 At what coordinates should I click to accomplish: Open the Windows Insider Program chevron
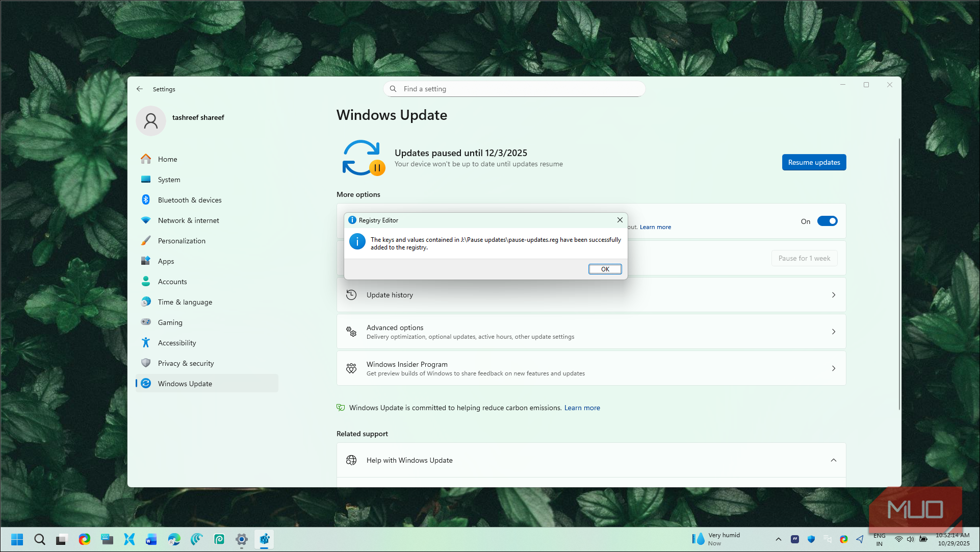[834, 368]
